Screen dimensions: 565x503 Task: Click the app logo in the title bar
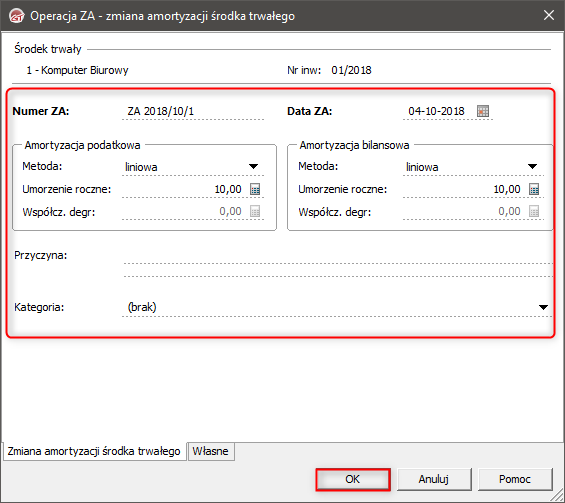point(17,16)
